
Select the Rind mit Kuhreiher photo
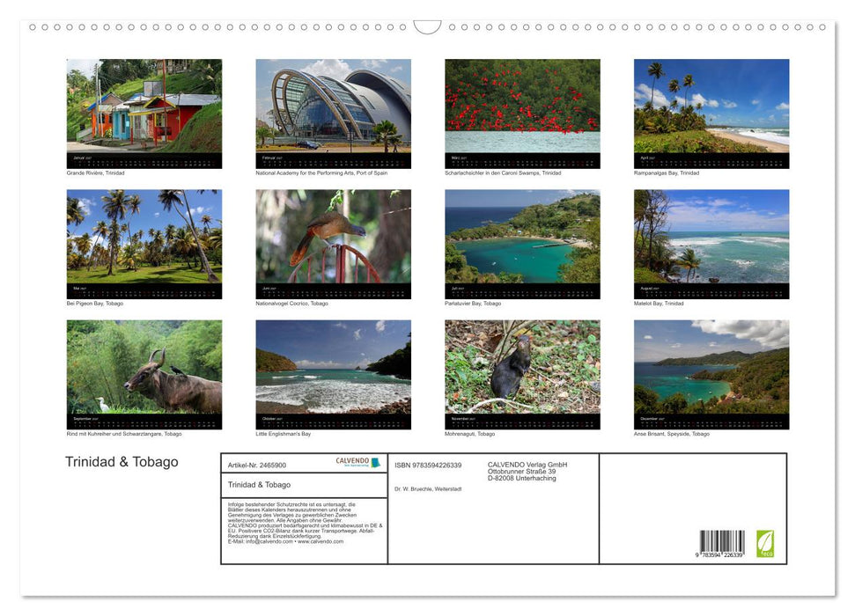click(144, 367)
